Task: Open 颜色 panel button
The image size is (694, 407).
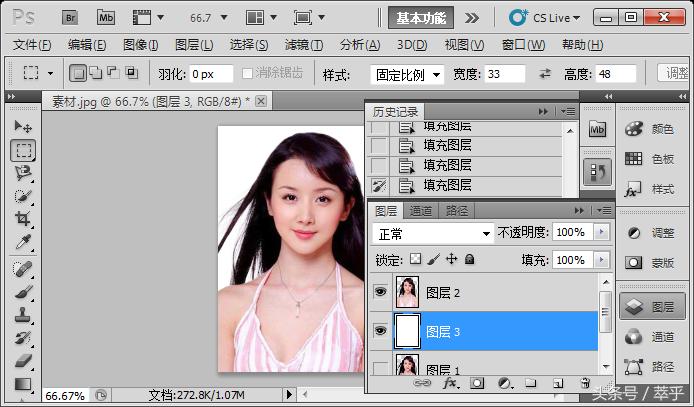Action: 650,129
